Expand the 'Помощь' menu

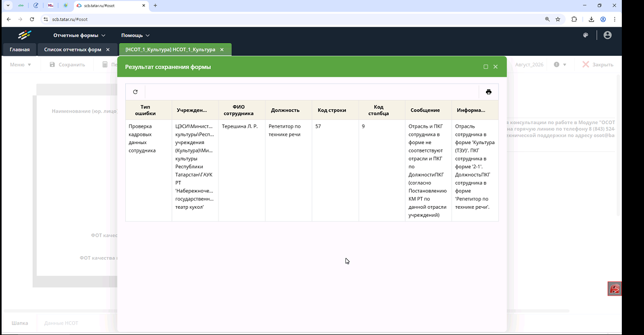click(x=135, y=35)
